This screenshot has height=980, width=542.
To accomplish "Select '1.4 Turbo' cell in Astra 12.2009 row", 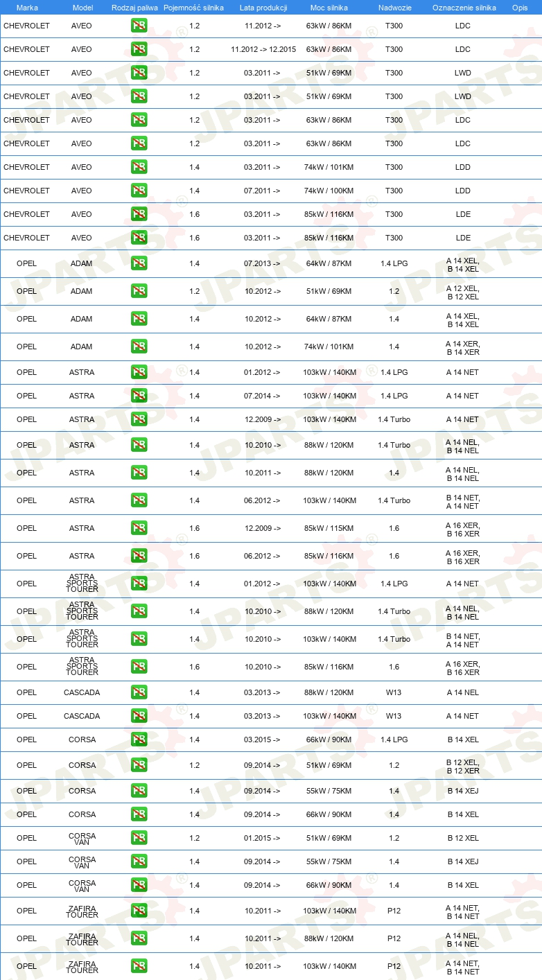I will [394, 419].
